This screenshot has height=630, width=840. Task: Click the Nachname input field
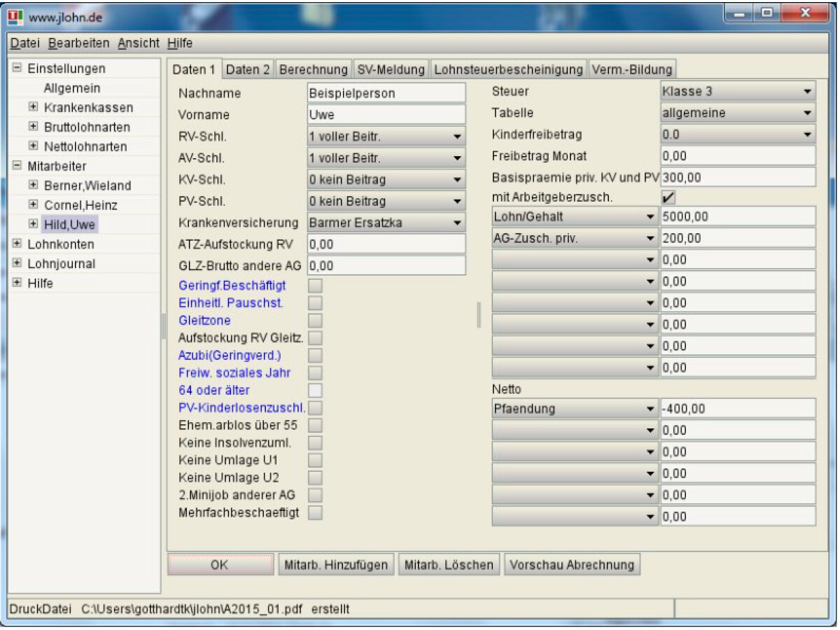pyautogui.click(x=385, y=91)
